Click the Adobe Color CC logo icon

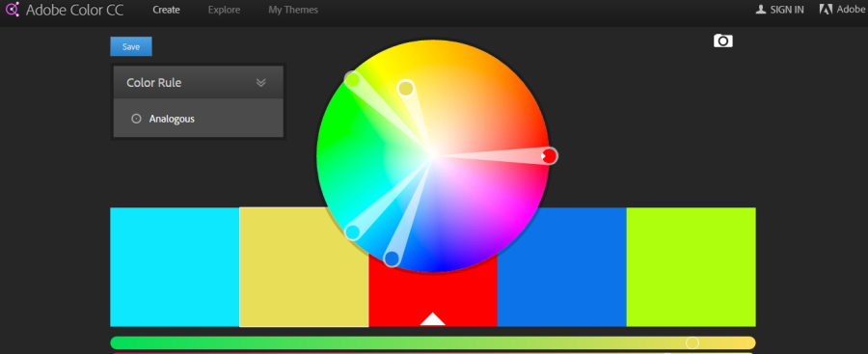[x=12, y=10]
